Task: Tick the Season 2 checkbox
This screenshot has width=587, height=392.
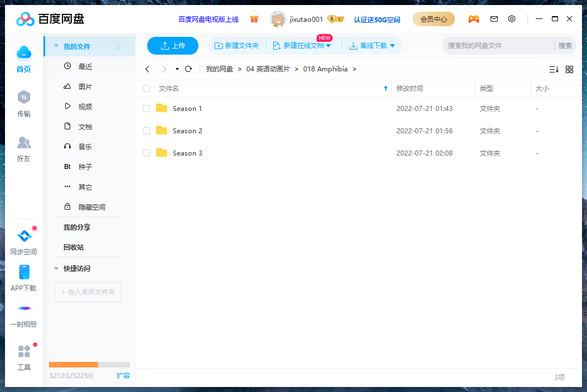Action: coord(147,130)
